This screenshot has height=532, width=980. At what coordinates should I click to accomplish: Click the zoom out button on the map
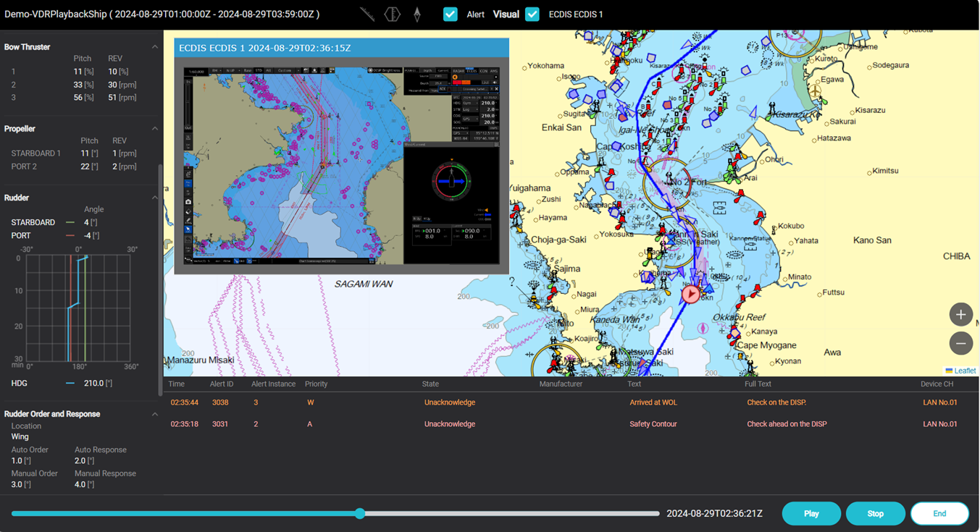[x=960, y=343]
